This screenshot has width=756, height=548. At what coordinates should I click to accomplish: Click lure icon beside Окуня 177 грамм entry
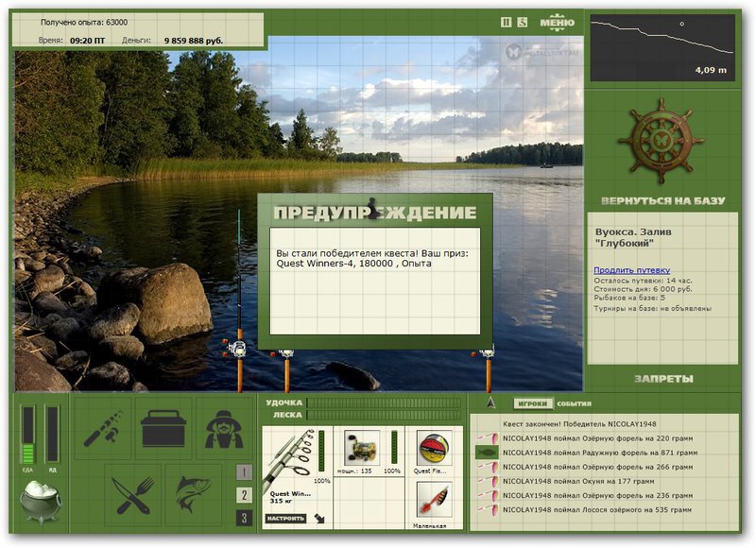pos(488,481)
